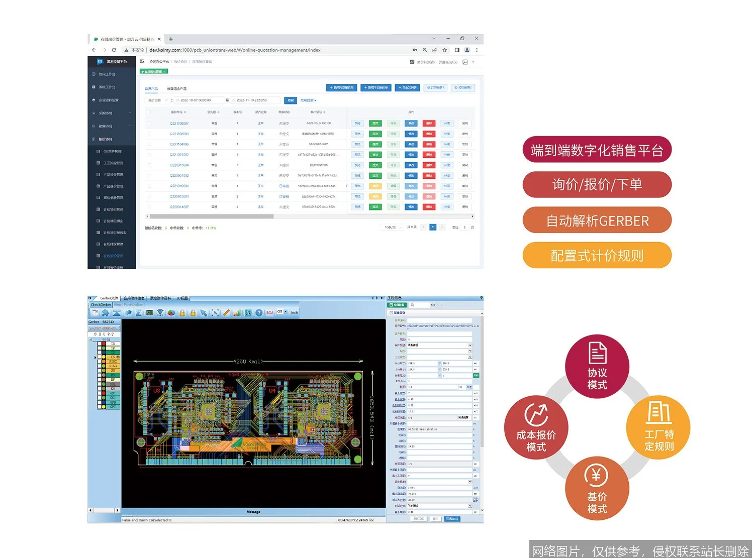Check the box for quotation Q221108007
Image resolution: width=754 pixels, height=560 pixels.
point(149,124)
